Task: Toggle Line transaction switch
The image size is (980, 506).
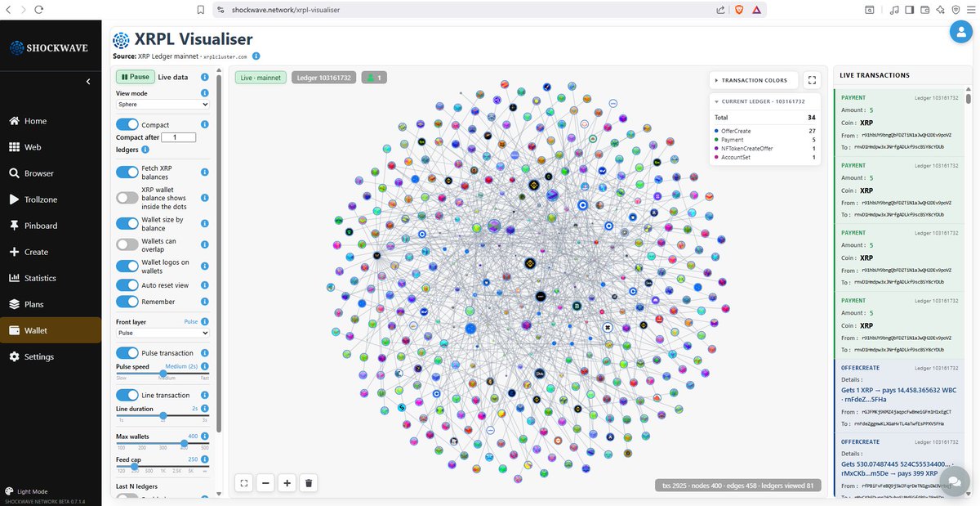Action: click(127, 396)
